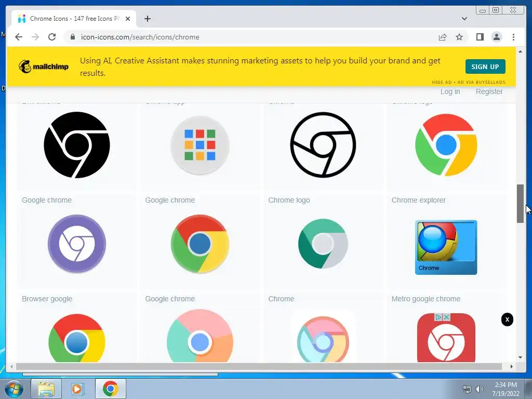Click the AdChoices triangle icon
This screenshot has width=532, height=399.
[x=438, y=317]
